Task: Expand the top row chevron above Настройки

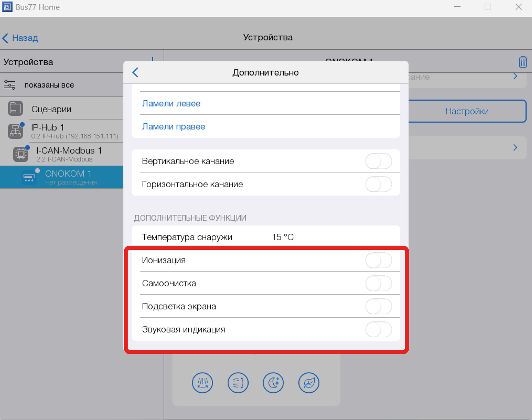Action: click(x=515, y=77)
